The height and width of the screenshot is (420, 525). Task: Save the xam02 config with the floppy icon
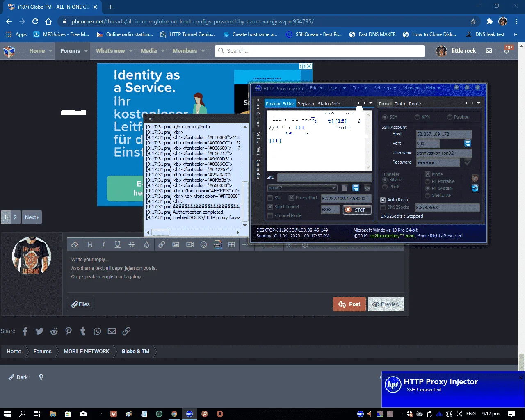tap(356, 188)
